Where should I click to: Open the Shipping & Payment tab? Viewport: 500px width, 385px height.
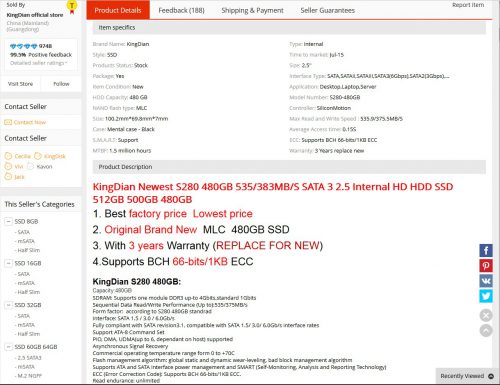tap(252, 10)
